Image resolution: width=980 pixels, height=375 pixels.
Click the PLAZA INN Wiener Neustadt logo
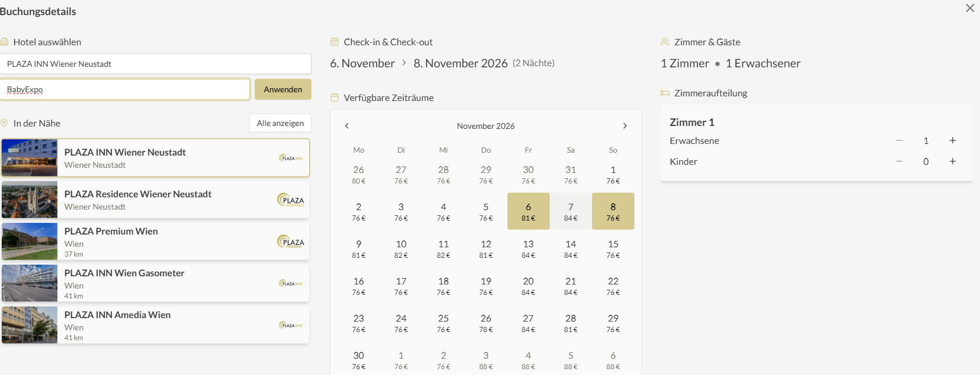[291, 158]
